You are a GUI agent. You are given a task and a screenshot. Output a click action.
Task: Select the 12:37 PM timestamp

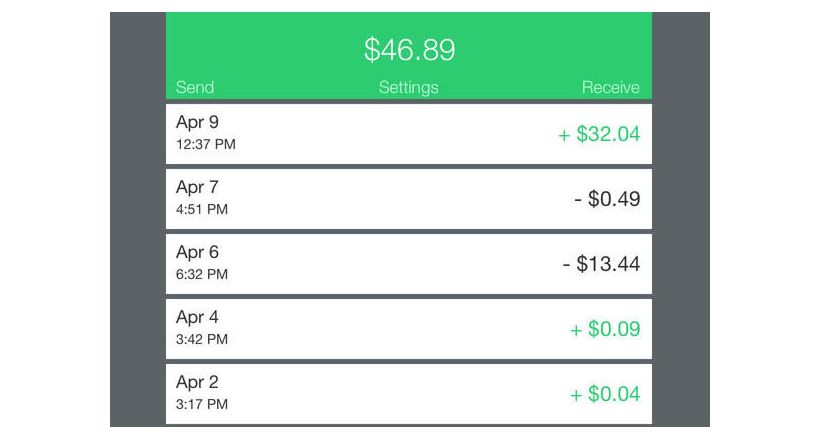pos(206,144)
